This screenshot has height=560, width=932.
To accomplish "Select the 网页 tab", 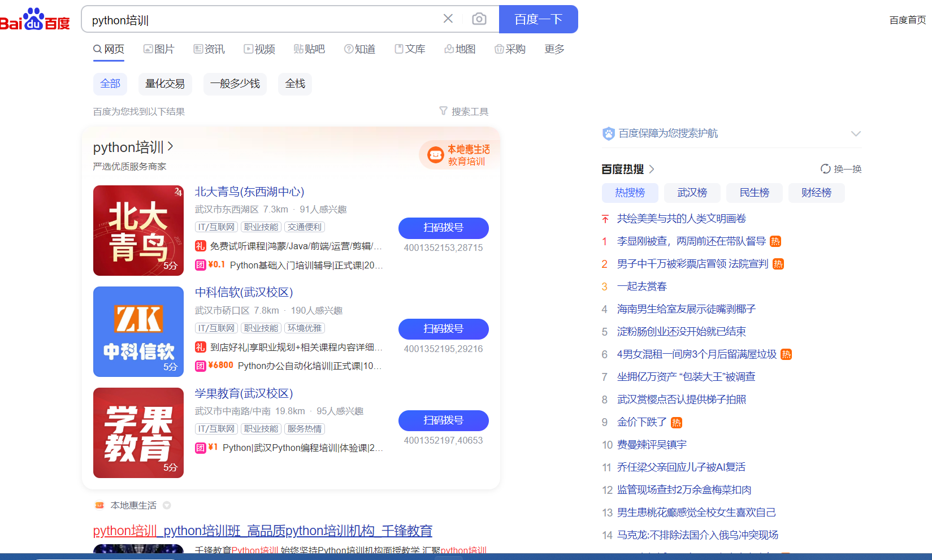I will [x=109, y=49].
